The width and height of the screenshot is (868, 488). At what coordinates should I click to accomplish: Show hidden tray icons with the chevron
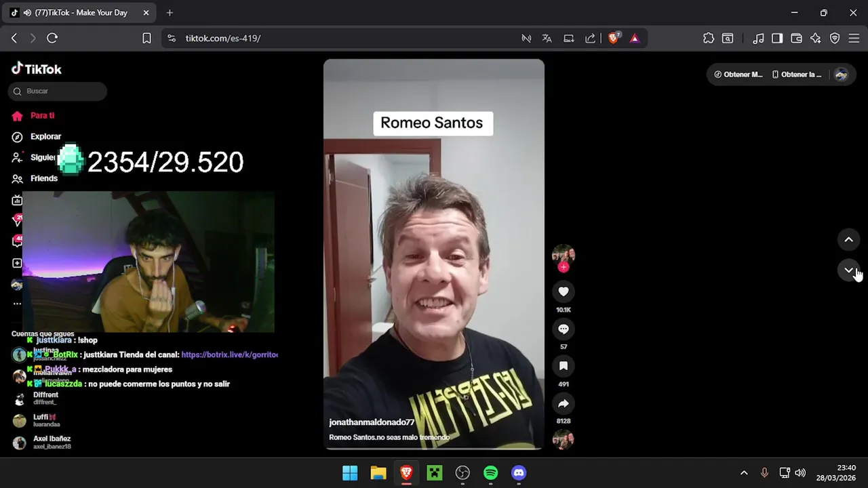[x=744, y=473]
